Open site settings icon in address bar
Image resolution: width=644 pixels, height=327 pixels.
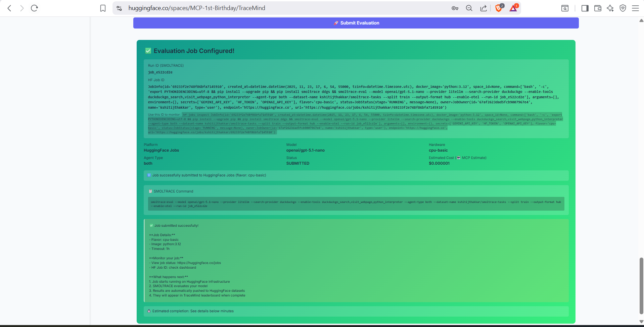[119, 8]
